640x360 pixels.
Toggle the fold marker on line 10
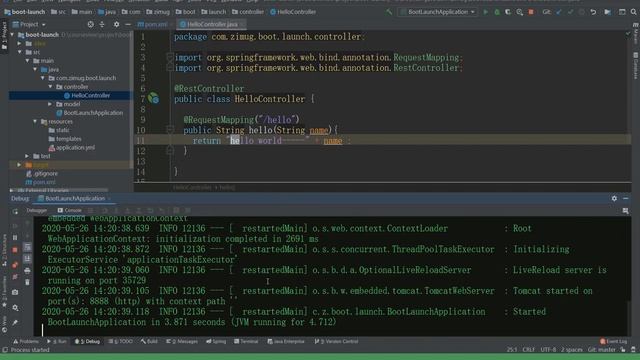pos(170,130)
